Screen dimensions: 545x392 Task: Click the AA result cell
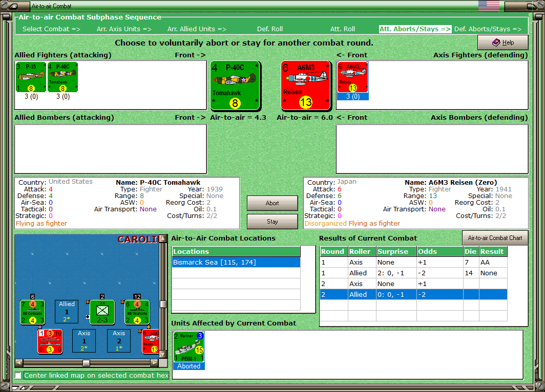click(493, 262)
